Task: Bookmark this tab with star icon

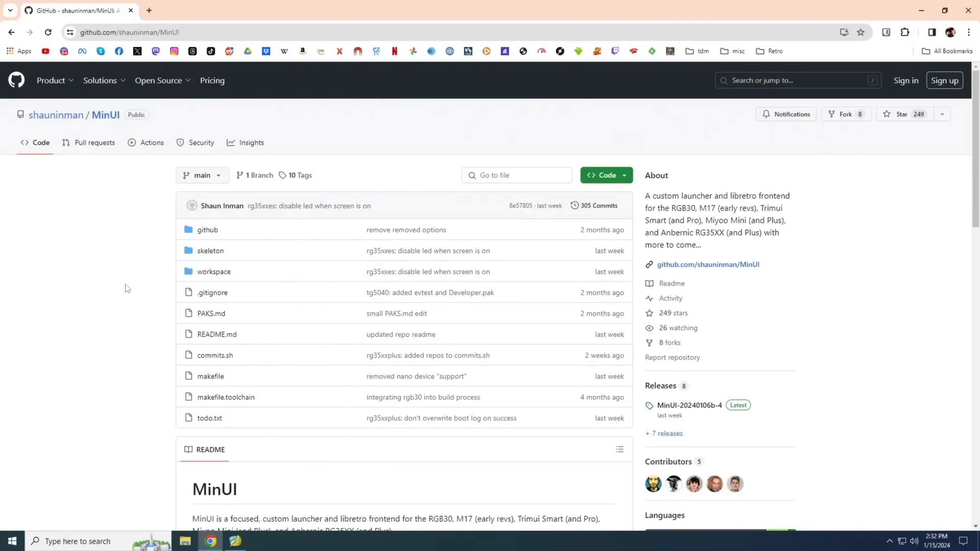Action: [861, 32]
